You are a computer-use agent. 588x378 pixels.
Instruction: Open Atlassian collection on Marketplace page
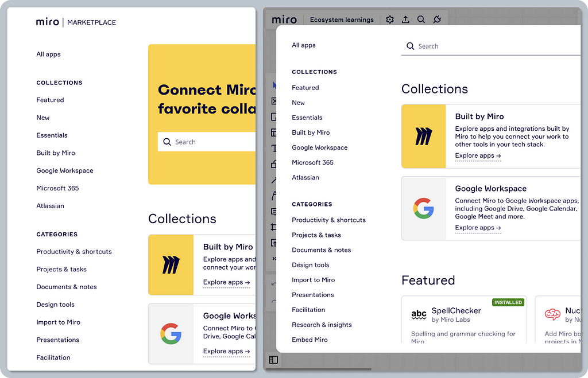pos(51,206)
